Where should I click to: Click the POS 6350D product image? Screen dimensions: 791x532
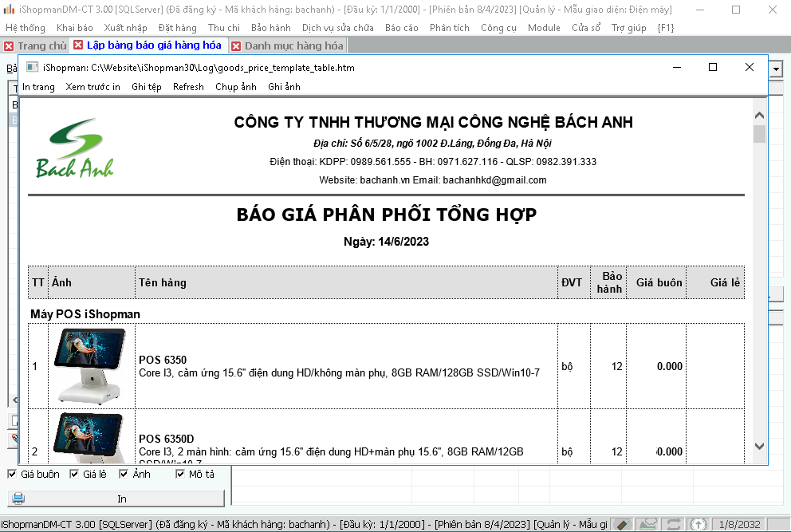(x=91, y=437)
